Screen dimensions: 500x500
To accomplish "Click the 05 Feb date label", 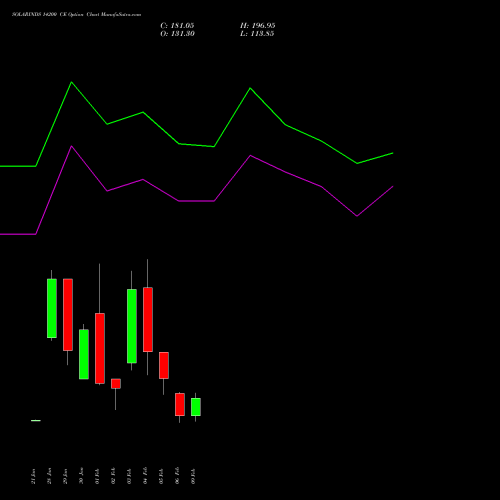I will tap(161, 476).
